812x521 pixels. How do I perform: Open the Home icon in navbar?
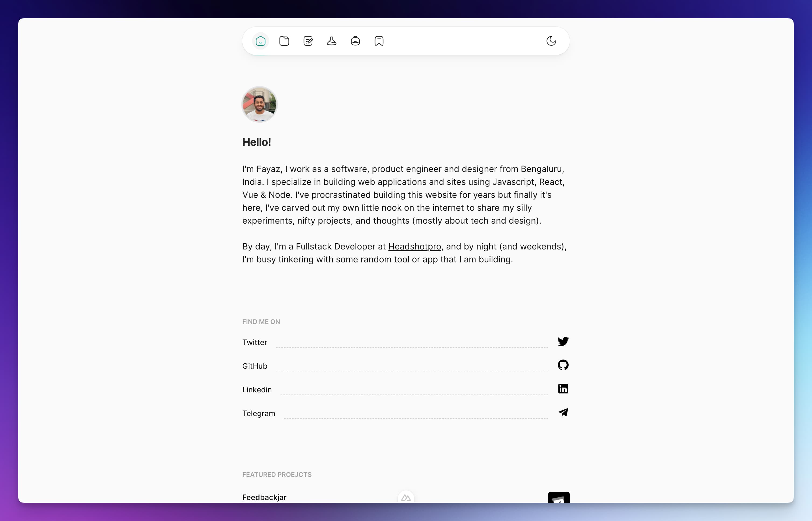tap(260, 41)
